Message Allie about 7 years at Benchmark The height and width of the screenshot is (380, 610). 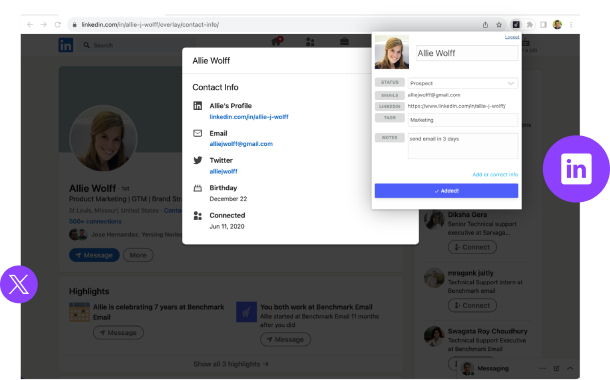[x=118, y=333]
